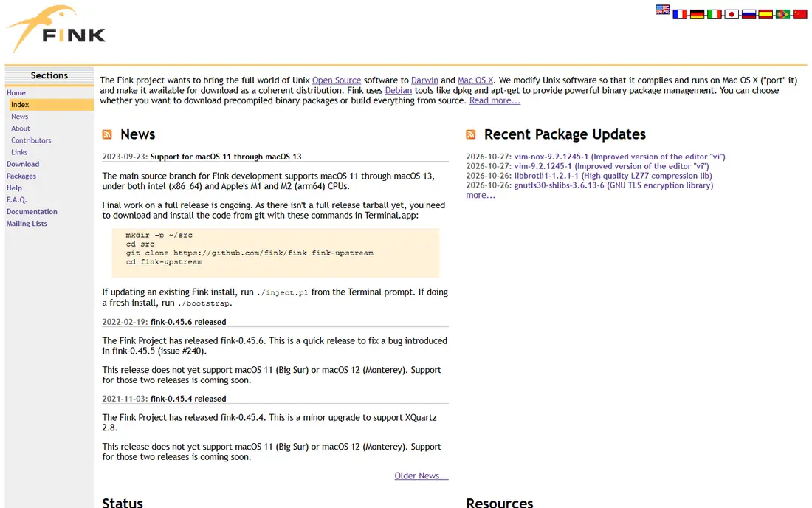
Task: Select the Italian flag icon
Action: click(x=714, y=15)
